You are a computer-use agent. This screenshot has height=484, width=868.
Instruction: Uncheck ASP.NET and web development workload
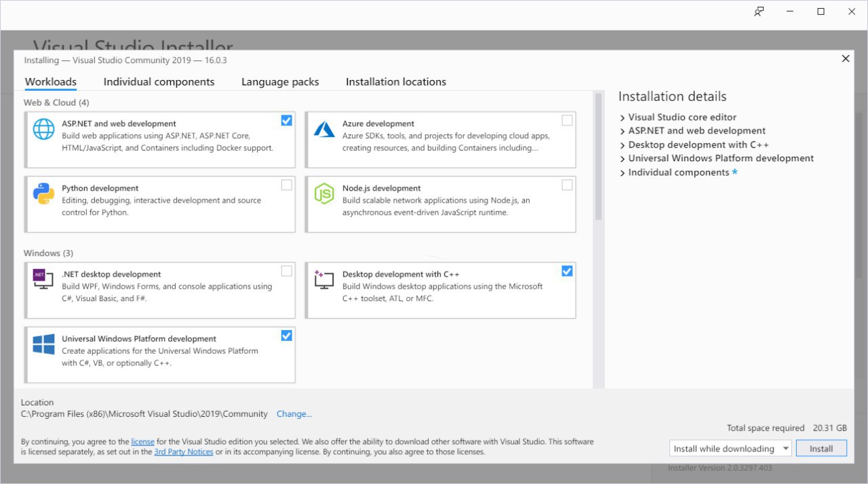click(287, 121)
